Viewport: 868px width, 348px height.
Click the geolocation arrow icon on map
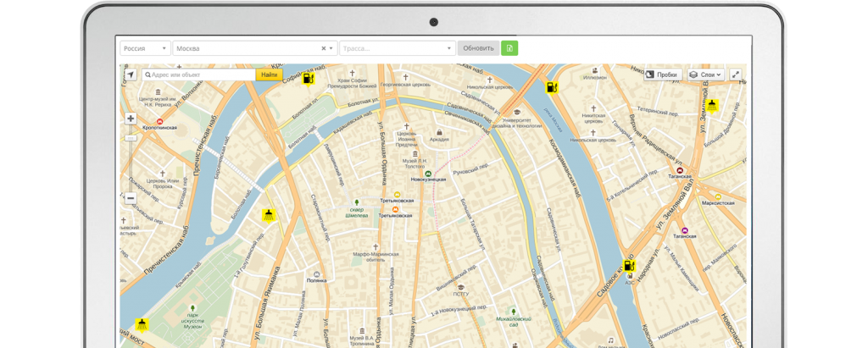[131, 75]
